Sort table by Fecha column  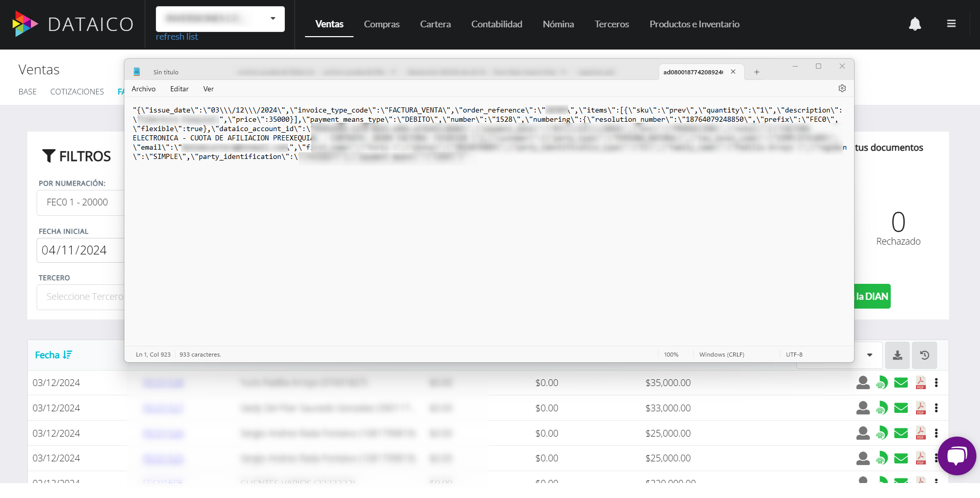click(x=53, y=355)
